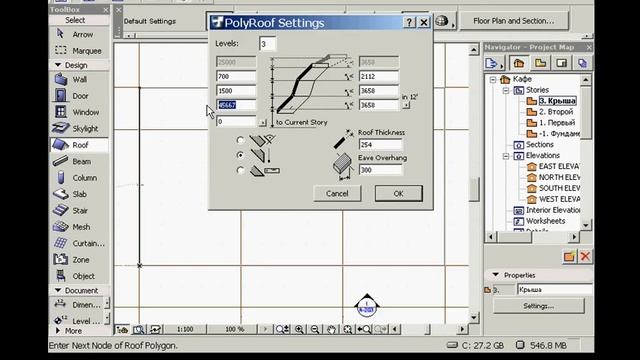The height and width of the screenshot is (360, 640).
Task: Click the Roof Thickness field
Action: (x=380, y=145)
